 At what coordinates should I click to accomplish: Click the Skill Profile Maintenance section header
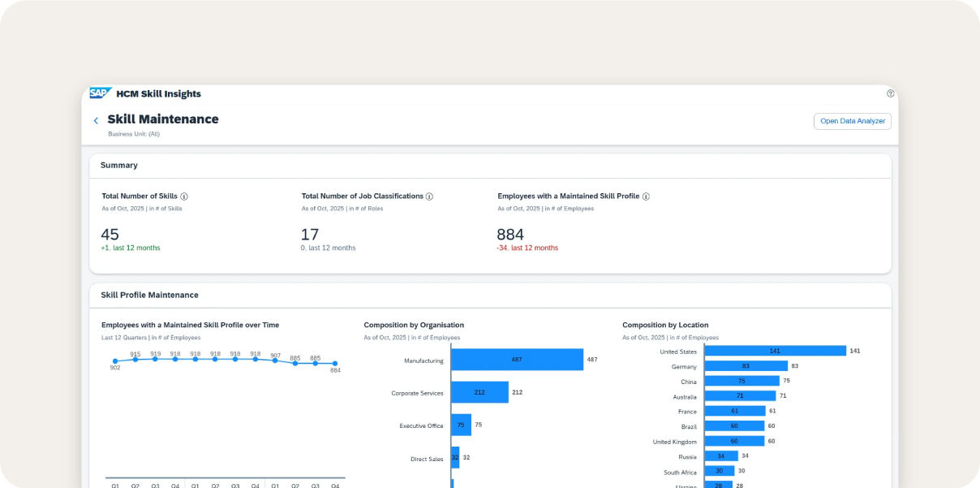[149, 295]
